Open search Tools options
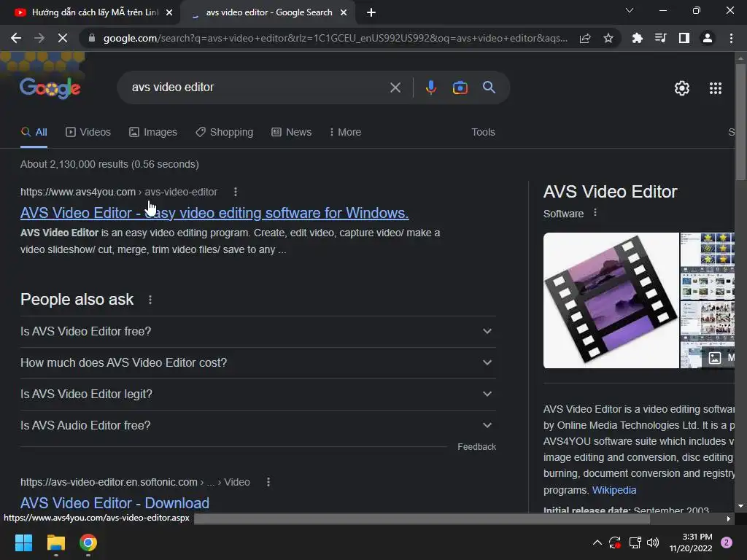Screen dimensions: 747x560 pyautogui.click(x=483, y=132)
